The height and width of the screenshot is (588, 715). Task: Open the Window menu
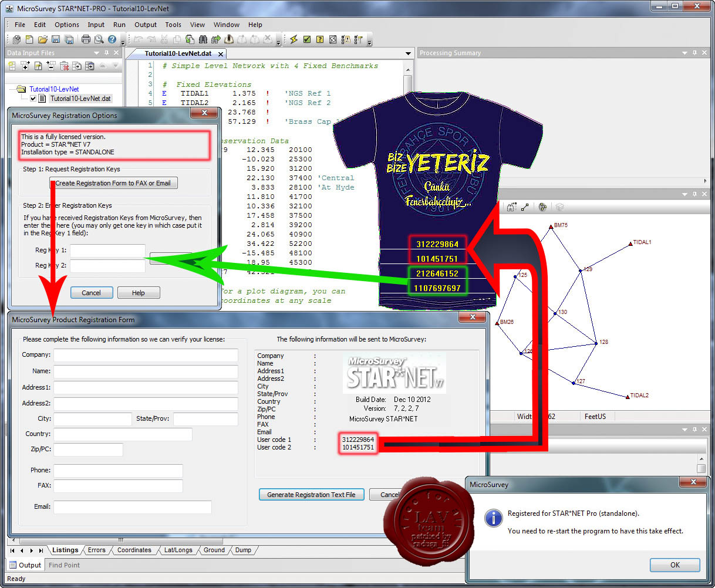(x=227, y=25)
